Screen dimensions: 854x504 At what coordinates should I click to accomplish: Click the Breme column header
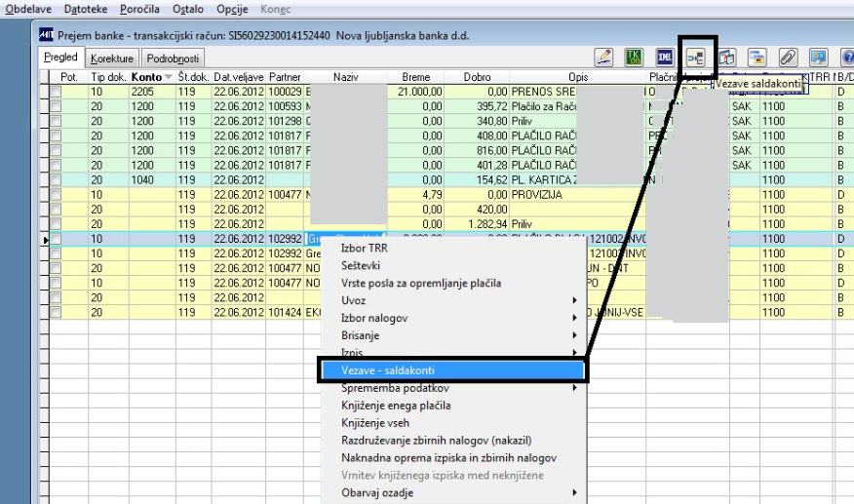coord(416,77)
